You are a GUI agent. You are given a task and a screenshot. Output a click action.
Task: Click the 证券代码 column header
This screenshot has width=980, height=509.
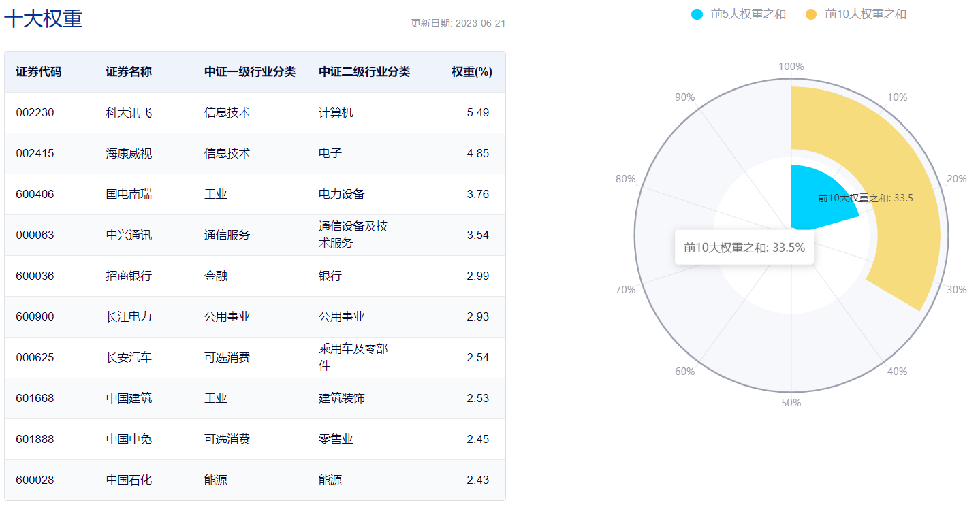39,72
